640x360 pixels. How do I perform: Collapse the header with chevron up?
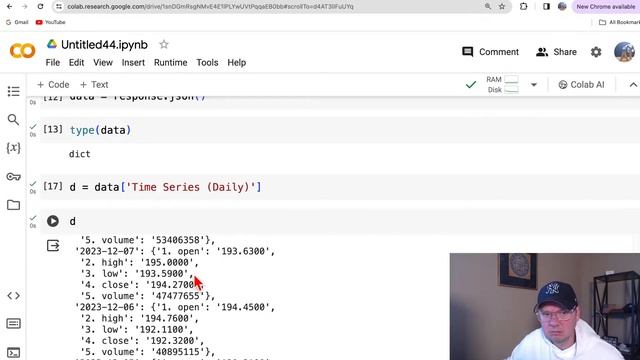[x=633, y=85]
